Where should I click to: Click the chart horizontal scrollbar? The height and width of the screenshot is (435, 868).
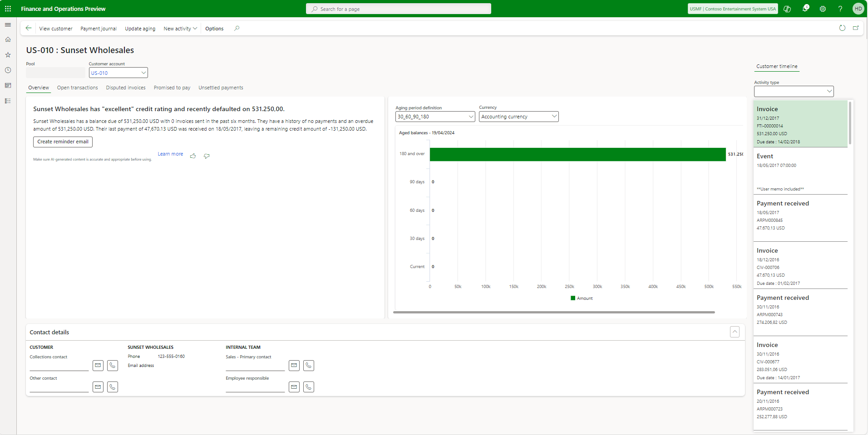[554, 312]
